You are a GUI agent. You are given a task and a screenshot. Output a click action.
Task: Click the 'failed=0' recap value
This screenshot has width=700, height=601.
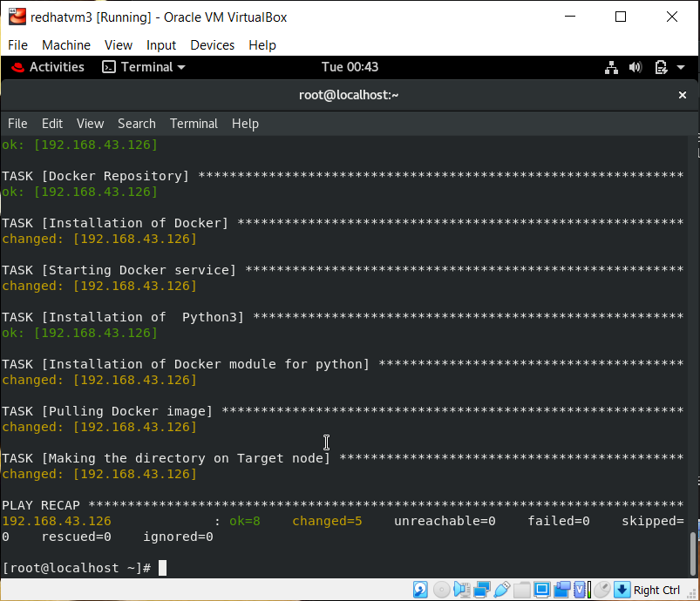tap(559, 521)
